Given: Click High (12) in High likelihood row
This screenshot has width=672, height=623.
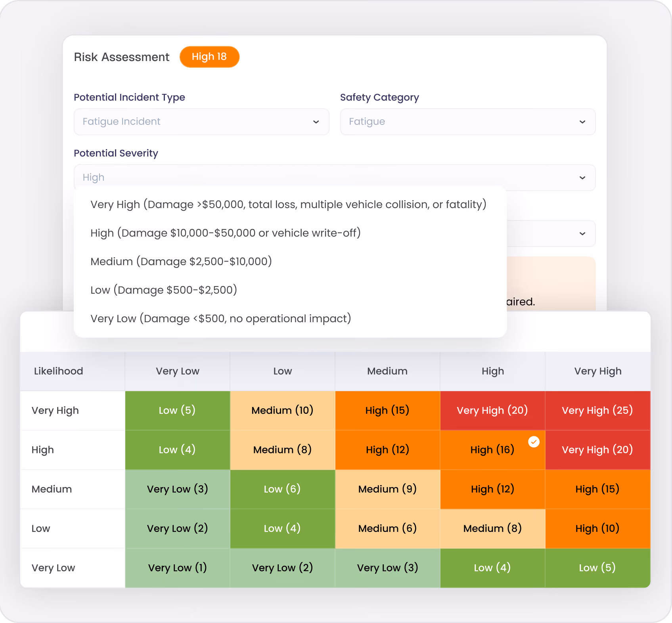Looking at the screenshot, I should [x=387, y=450].
